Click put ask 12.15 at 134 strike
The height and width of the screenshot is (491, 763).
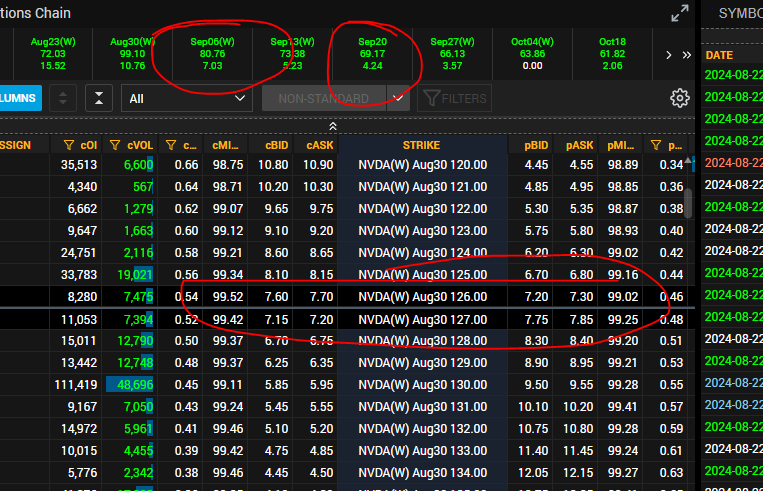pos(578,473)
